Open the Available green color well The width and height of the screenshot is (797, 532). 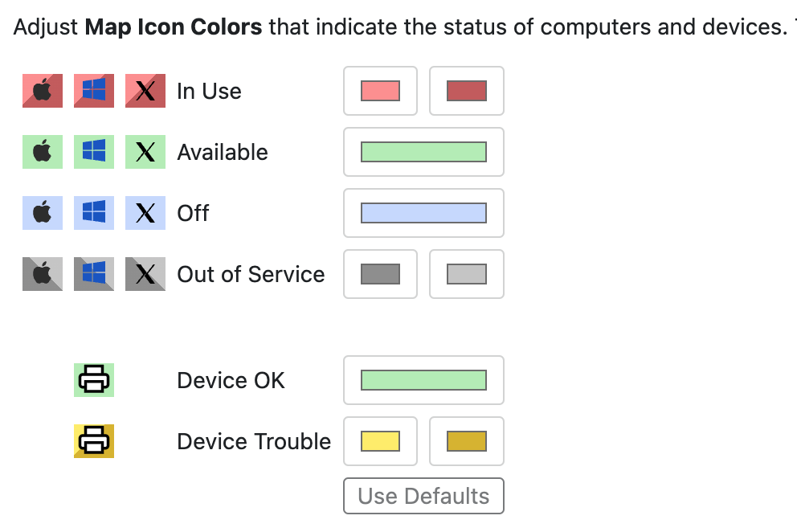423,152
